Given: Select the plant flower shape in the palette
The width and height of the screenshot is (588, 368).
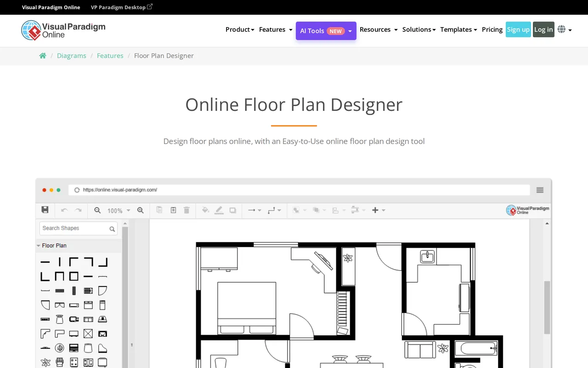Looking at the screenshot, I should (45, 362).
